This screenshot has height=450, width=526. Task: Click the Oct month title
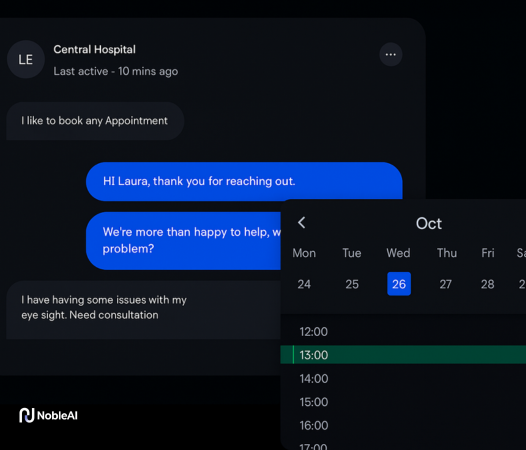(429, 223)
